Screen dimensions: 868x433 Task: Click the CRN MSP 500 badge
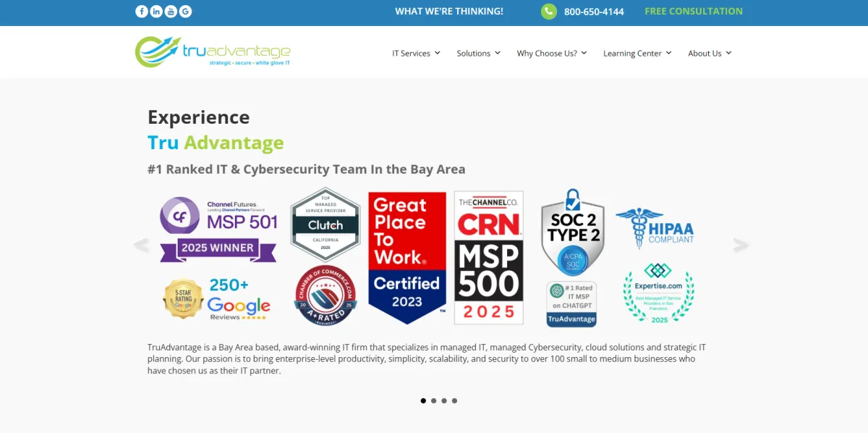[489, 258]
